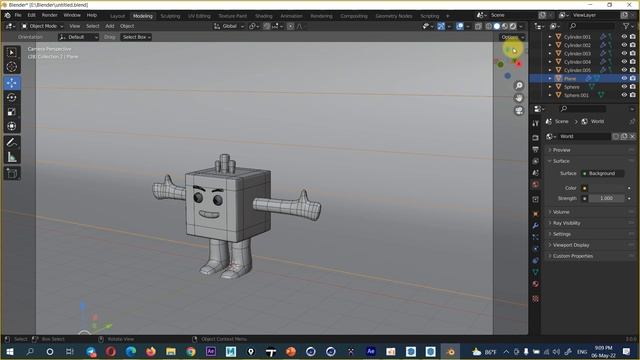
Task: Open the Material properties tab
Action: 536,284
